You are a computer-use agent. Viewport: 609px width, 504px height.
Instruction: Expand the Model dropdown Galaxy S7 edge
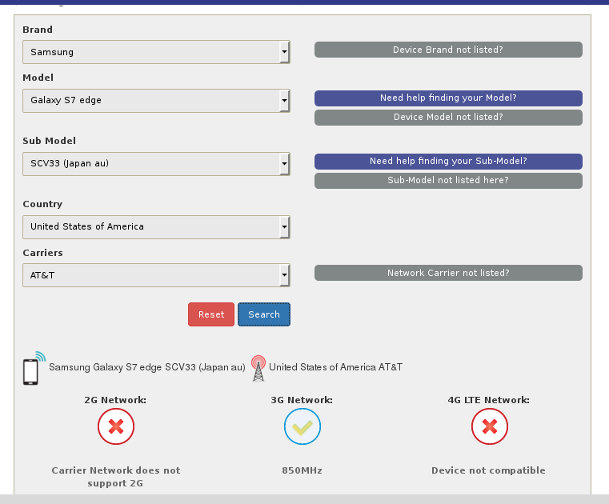pos(156,100)
